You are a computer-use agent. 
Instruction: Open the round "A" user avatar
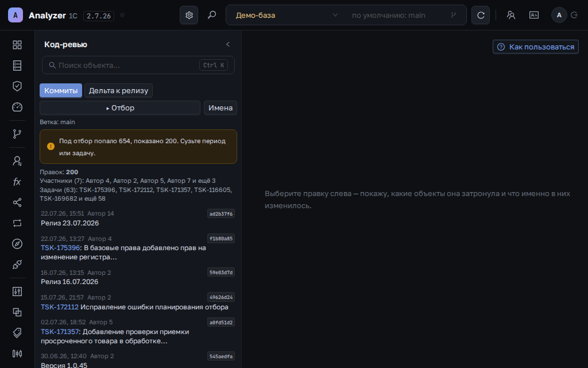click(559, 15)
